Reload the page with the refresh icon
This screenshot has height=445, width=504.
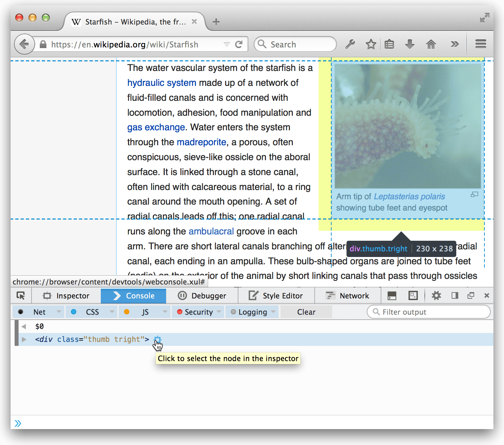[x=239, y=44]
